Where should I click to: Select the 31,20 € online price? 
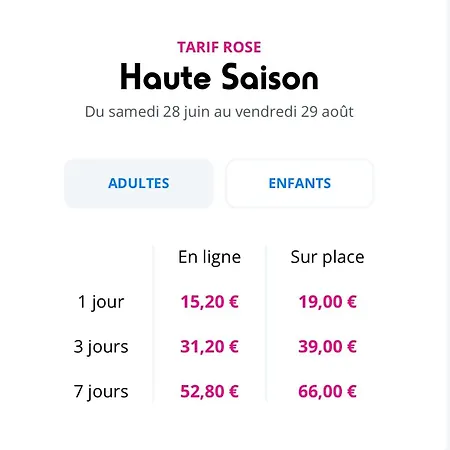pos(209,347)
